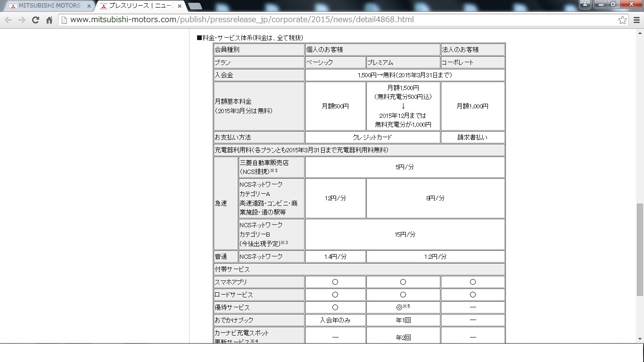The image size is (644, 362).
Task: Click the 8円/分 cell
Action: coord(436,198)
